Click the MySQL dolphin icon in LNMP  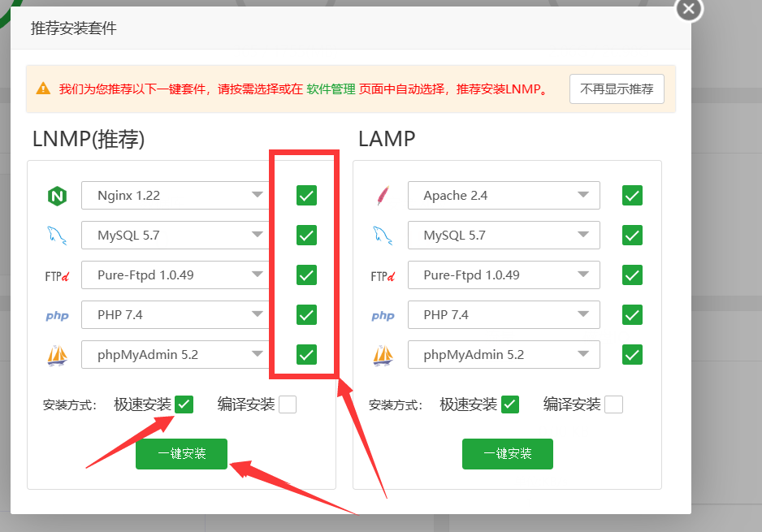pyautogui.click(x=57, y=236)
